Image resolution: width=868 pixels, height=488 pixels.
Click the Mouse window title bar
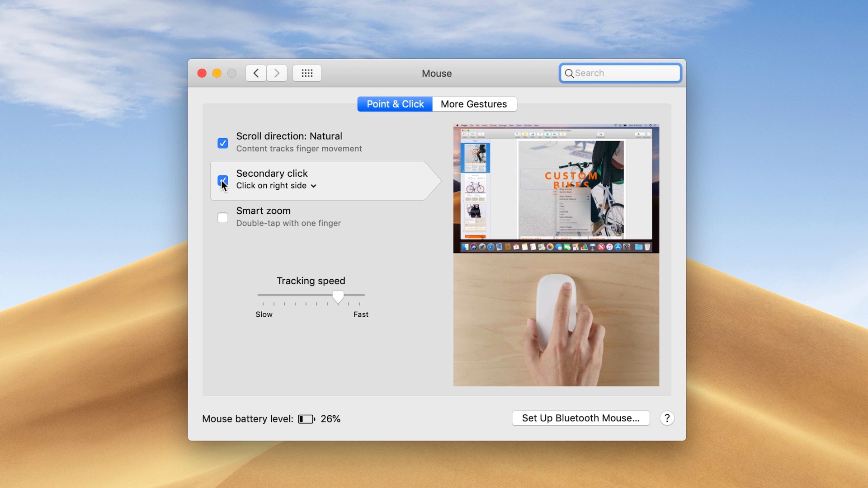436,73
